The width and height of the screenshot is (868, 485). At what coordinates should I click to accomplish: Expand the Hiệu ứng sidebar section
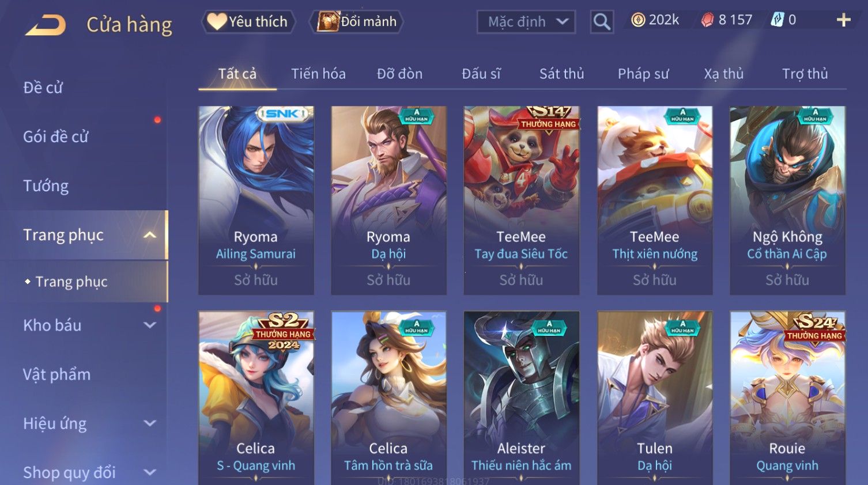click(x=150, y=423)
